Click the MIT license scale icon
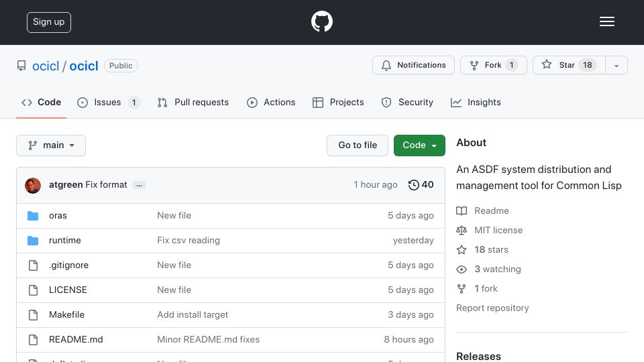 (x=462, y=230)
